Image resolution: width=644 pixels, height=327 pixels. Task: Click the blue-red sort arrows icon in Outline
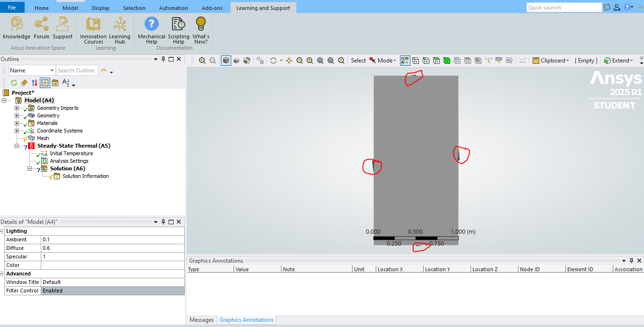click(35, 83)
